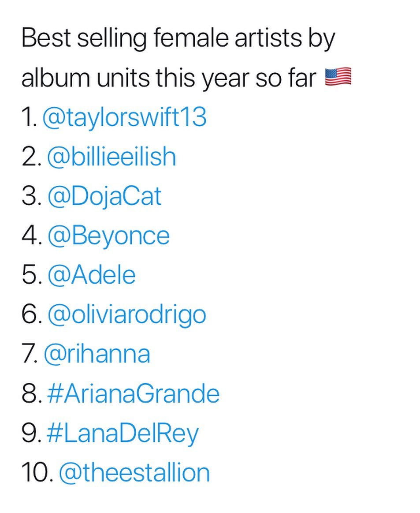
Task: Click the number "5." before @Adele
Action: coord(31,275)
